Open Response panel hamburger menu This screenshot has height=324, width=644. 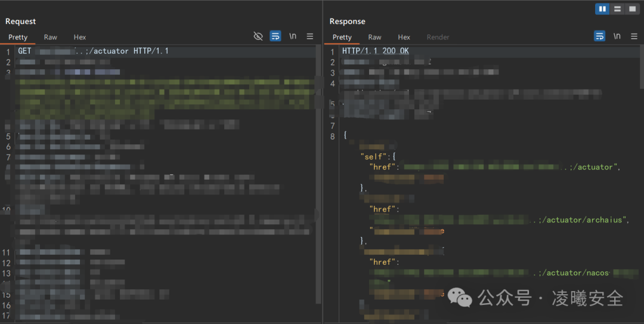(634, 36)
